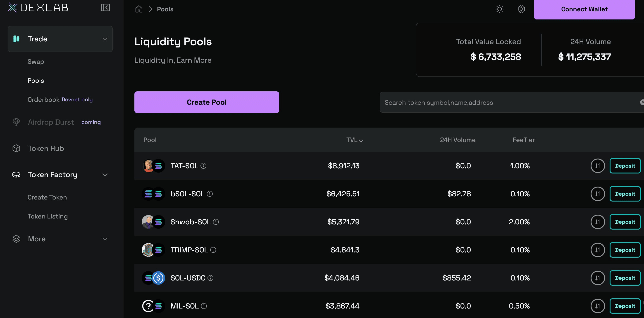This screenshot has width=644, height=318.
Task: Click swap arrows icon for bSOL-SOL
Action: point(598,194)
